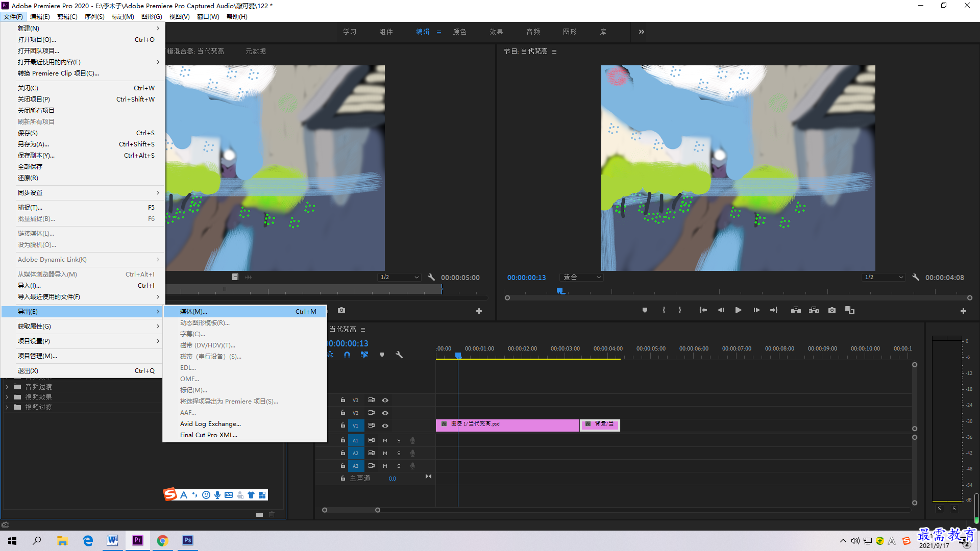Choose Avid Log Exchange... export
Viewport: 980px width, 551px height.
click(245, 423)
